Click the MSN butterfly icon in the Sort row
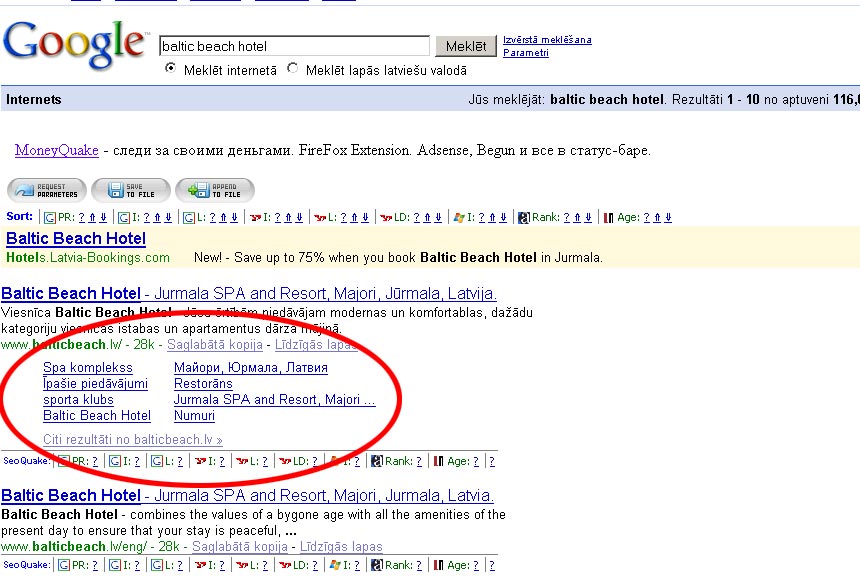The height and width of the screenshot is (578, 860). tap(459, 218)
